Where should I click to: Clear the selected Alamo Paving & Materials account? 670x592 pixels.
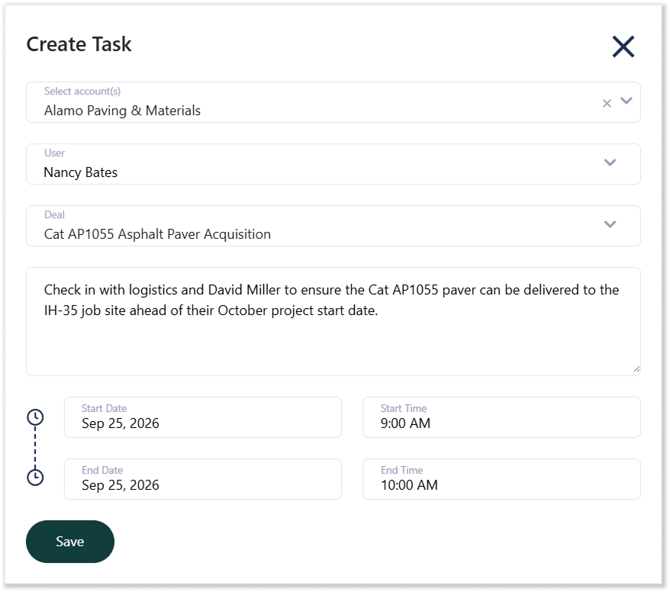(607, 103)
